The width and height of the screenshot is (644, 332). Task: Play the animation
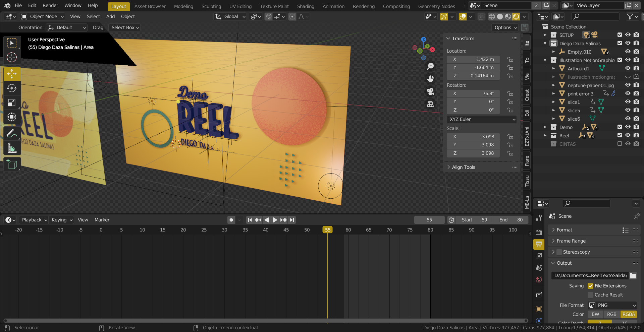point(275,220)
